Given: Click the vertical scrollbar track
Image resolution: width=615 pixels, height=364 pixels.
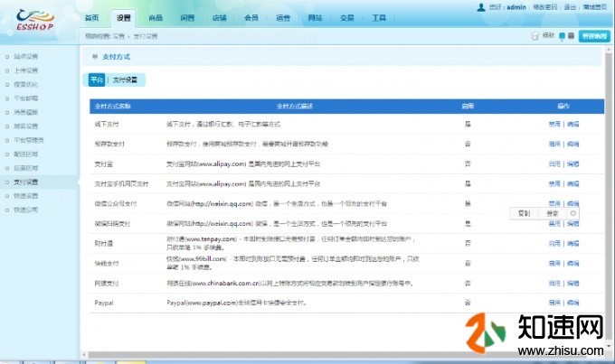Looking at the screenshot, I should coord(609,198).
